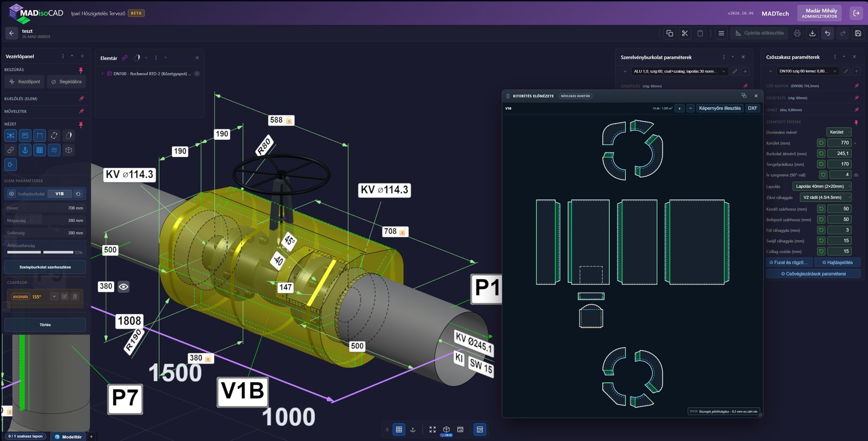Click the printer icon

tap(797, 33)
